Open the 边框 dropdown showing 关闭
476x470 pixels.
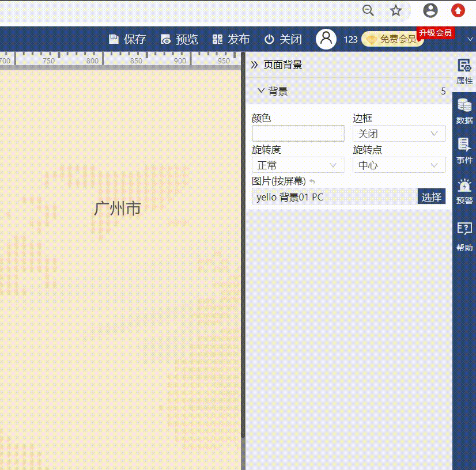coord(399,133)
